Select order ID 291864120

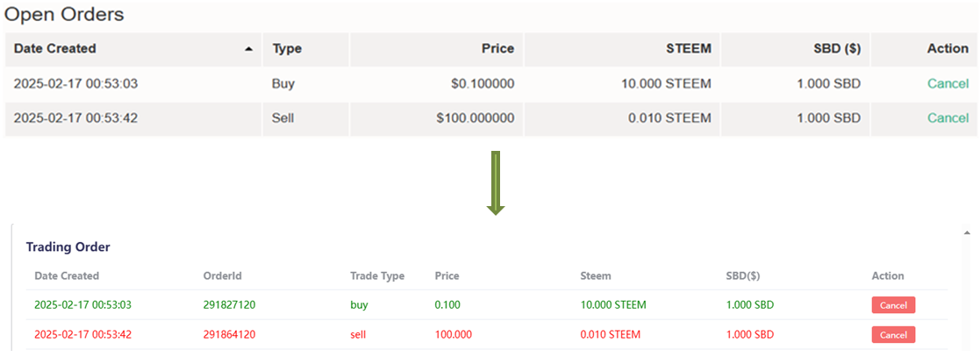[232, 334]
